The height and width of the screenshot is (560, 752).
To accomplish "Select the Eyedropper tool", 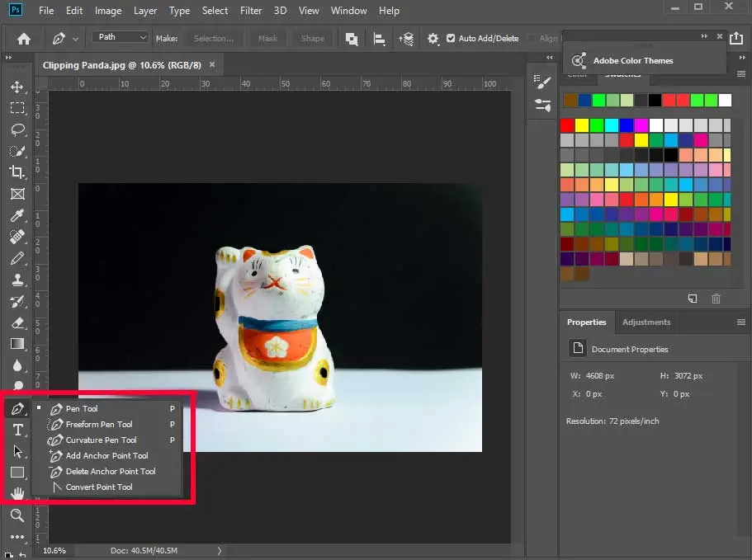I will pyautogui.click(x=17, y=215).
